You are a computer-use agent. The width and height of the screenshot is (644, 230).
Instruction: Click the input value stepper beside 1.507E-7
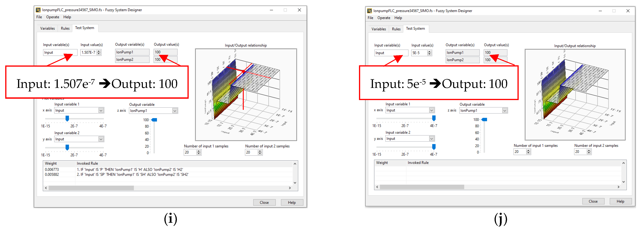point(99,52)
